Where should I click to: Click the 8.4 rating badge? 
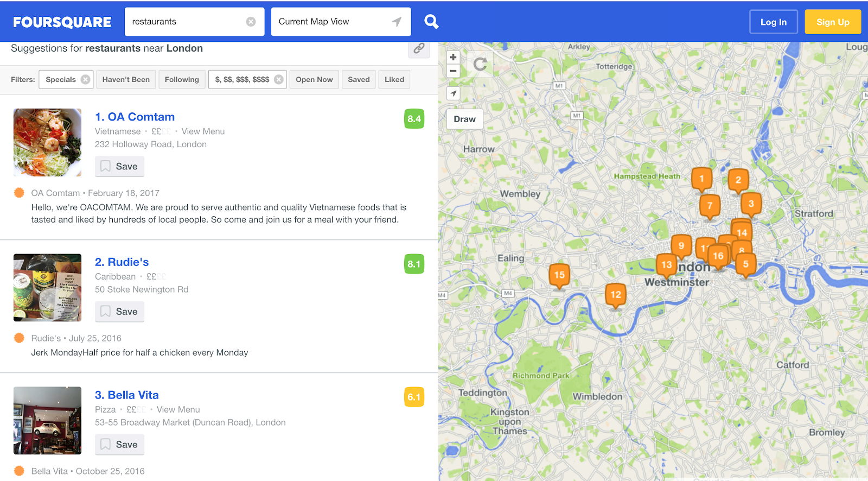click(414, 119)
